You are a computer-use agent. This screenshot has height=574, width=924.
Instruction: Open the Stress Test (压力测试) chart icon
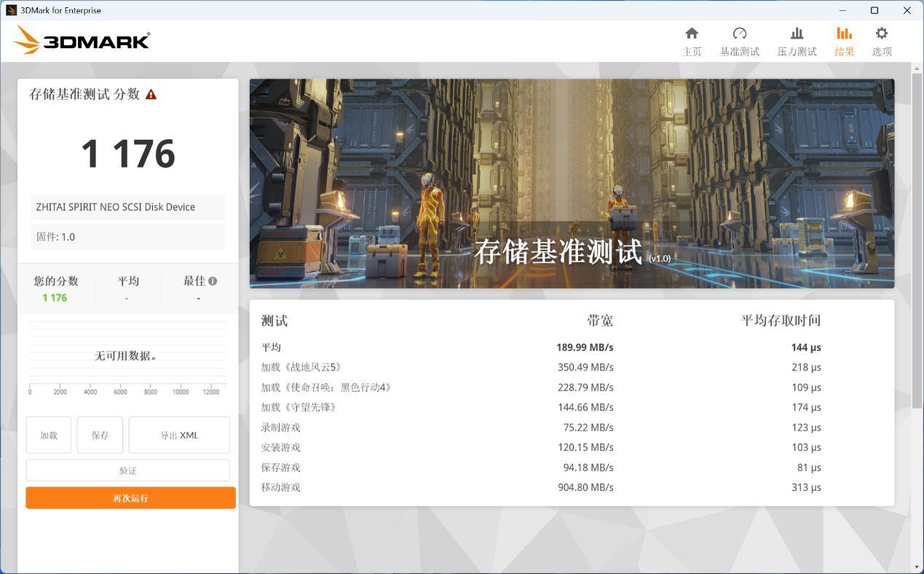797,34
